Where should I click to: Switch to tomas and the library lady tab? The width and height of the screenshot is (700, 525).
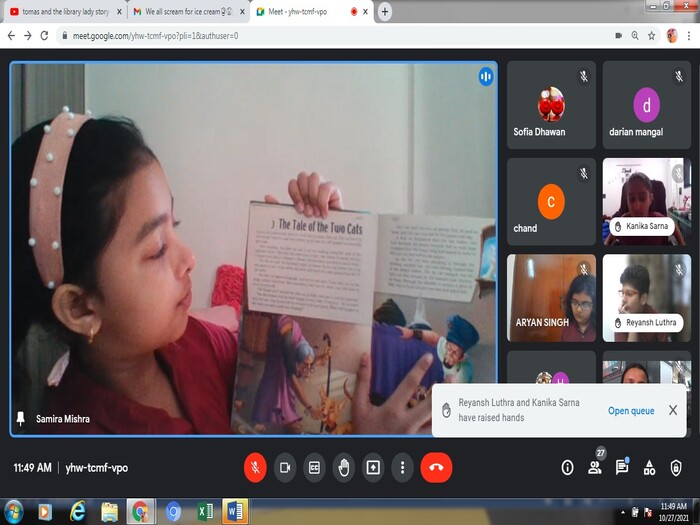click(x=66, y=12)
